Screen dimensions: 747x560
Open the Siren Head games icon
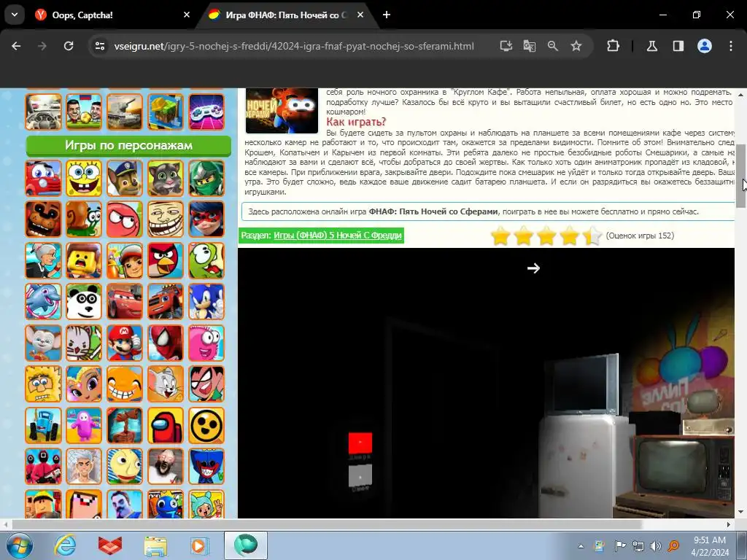(125, 425)
